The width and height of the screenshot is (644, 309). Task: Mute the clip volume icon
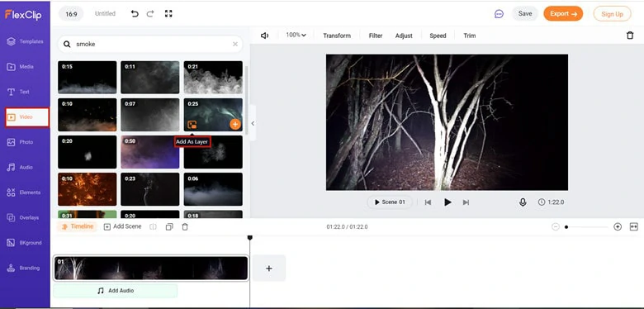pyautogui.click(x=264, y=36)
